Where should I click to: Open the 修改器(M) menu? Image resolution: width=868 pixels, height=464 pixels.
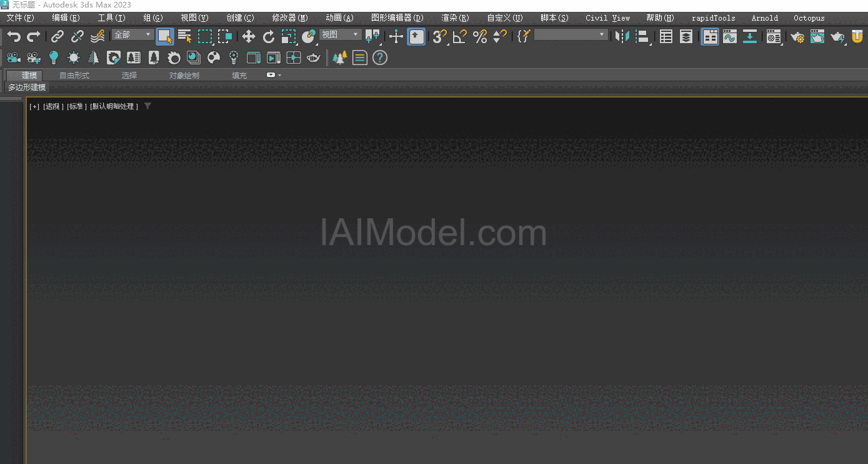(290, 18)
